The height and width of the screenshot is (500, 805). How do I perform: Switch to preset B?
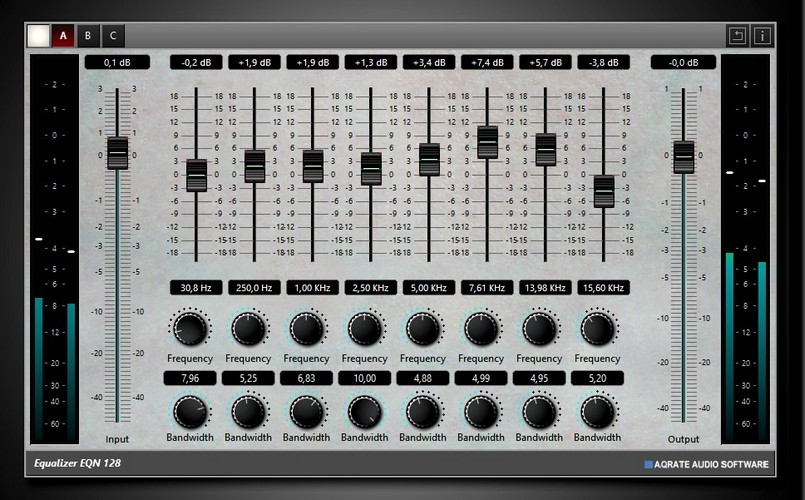point(88,36)
